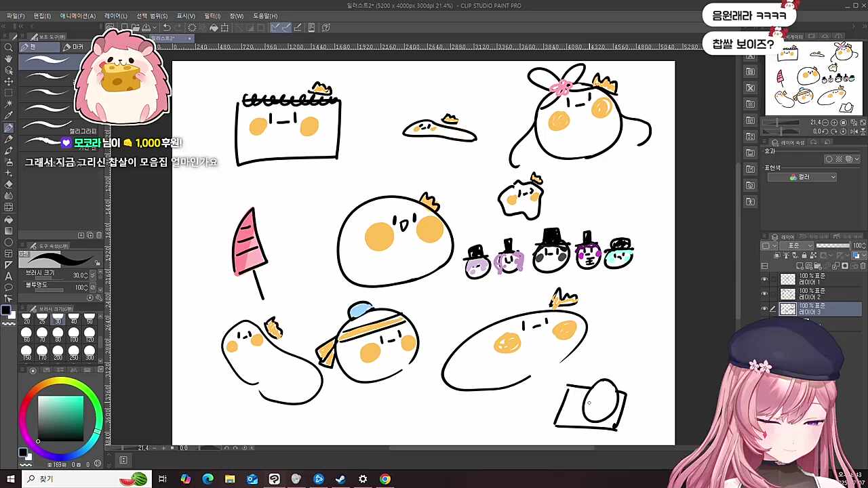
Task: Select the Text tool
Action: point(9,277)
